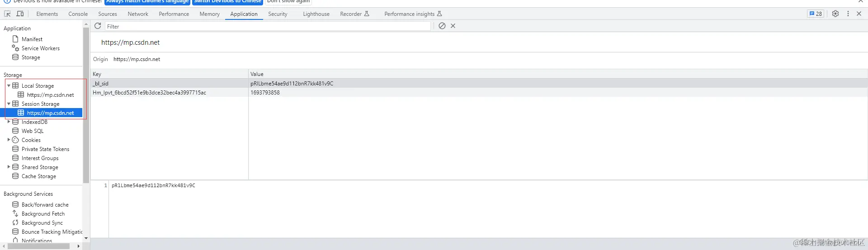Image resolution: width=868 pixels, height=250 pixels.
Task: Switch to the Elements tab
Action: 47,14
